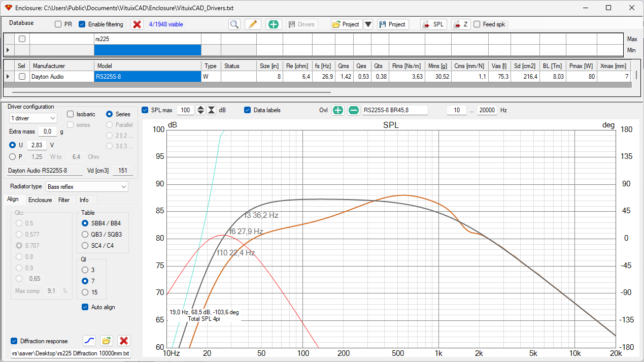Screen dimensions: 644x362
Task: Click the Drivers save button
Action: [x=302, y=24]
